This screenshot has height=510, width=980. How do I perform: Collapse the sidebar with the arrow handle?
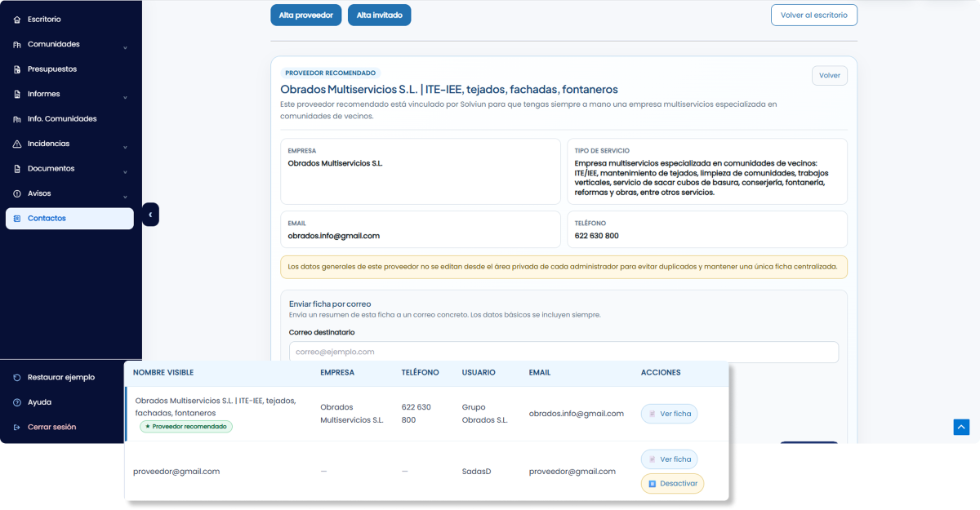150,215
